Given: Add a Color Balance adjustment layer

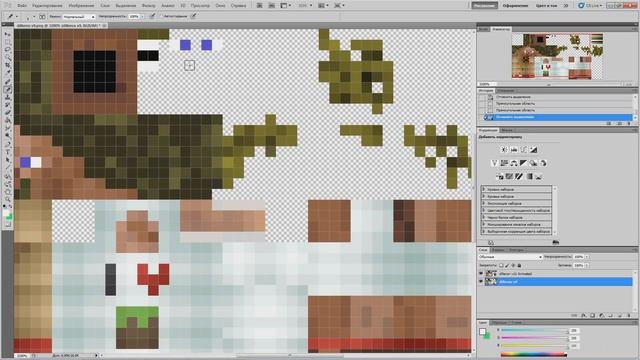Looking at the screenshot, I should coord(514,163).
